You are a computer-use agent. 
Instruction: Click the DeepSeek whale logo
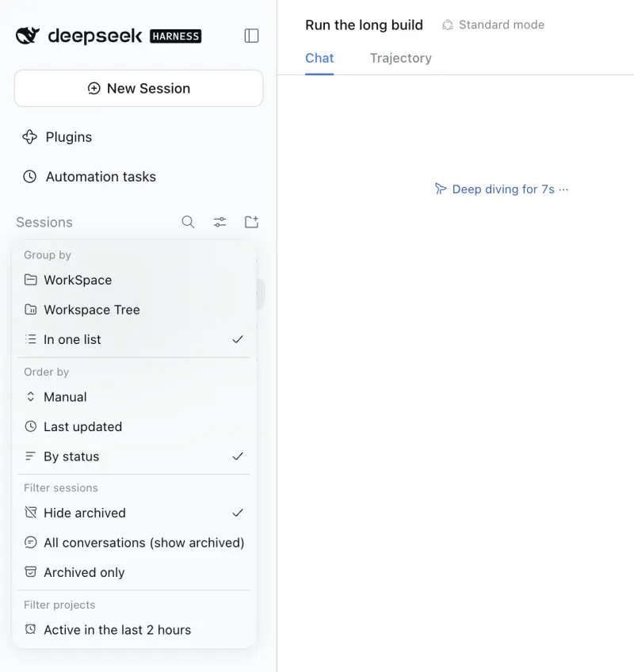(x=28, y=36)
